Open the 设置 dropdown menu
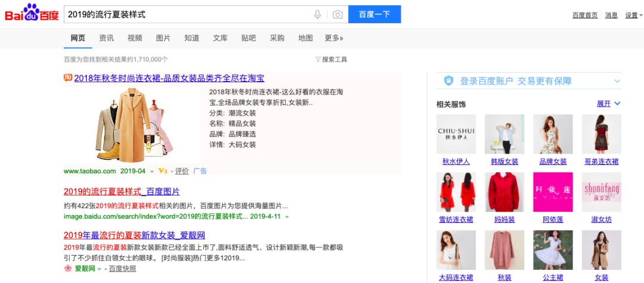 pos(634,15)
